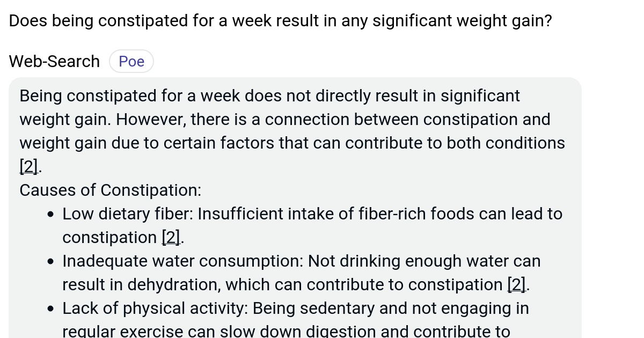Viewport: 644px width, 338px height.
Task: Open citation [2] in the dietary fiber bullet
Action: (x=170, y=237)
